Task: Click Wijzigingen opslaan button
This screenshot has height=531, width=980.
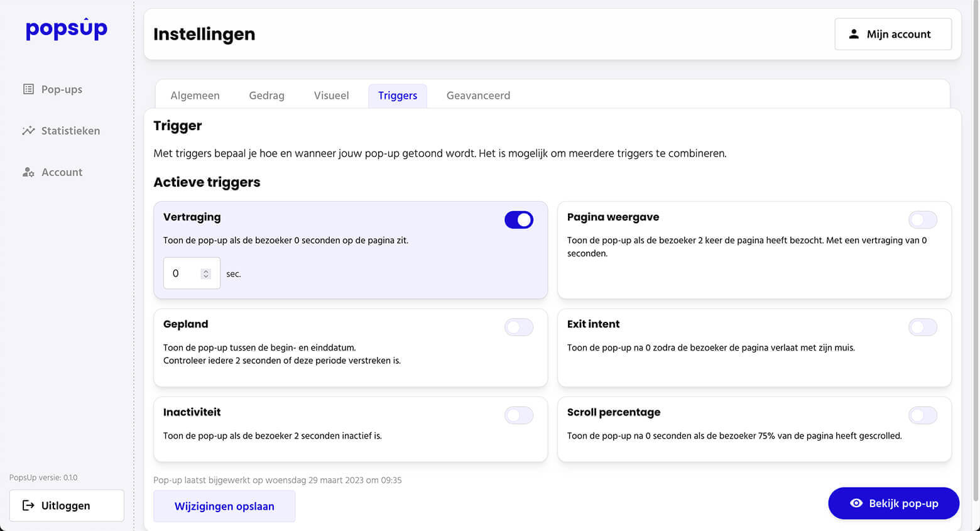Action: 224,506
